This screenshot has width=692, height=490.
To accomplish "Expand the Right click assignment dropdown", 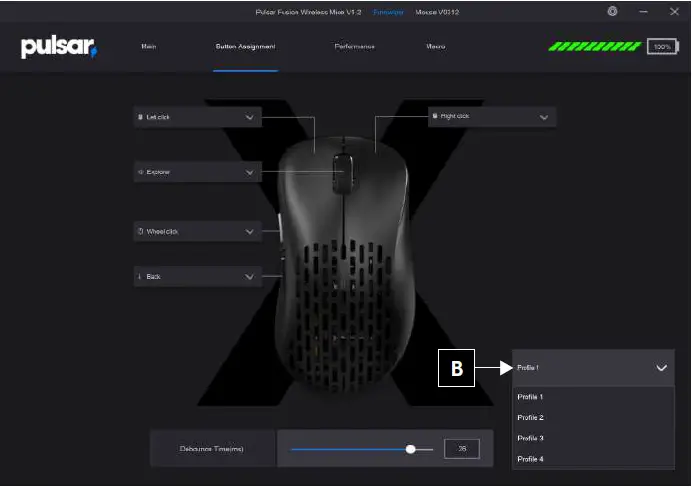I will point(492,117).
